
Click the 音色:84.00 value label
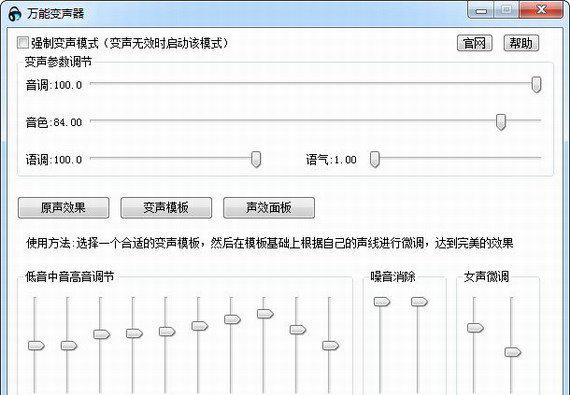54,122
